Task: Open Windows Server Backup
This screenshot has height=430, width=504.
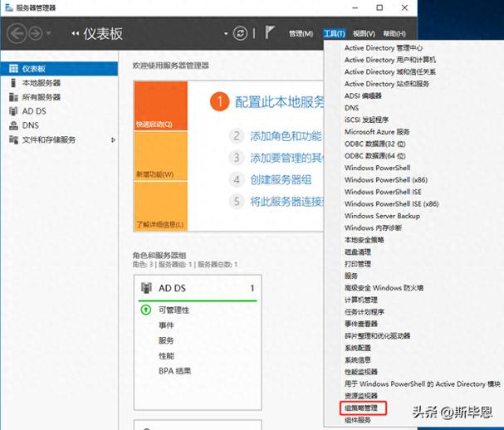Action: click(x=382, y=216)
